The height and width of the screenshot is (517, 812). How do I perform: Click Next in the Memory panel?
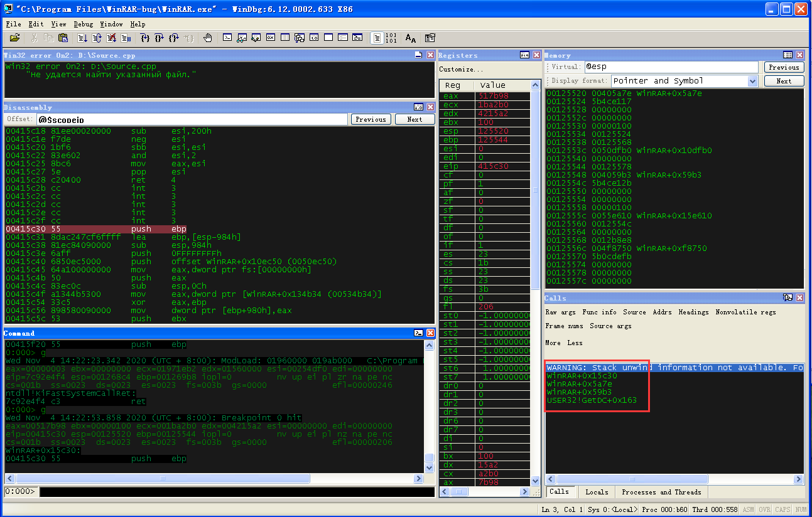click(x=784, y=81)
